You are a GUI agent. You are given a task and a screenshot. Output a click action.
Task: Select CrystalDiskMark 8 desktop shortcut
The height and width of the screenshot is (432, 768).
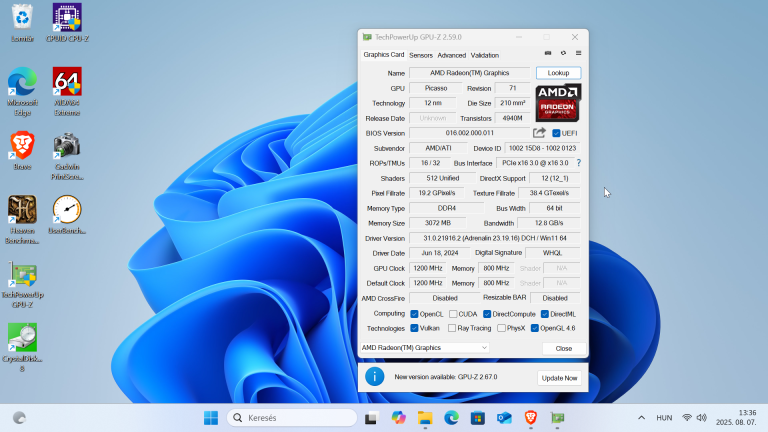23,348
